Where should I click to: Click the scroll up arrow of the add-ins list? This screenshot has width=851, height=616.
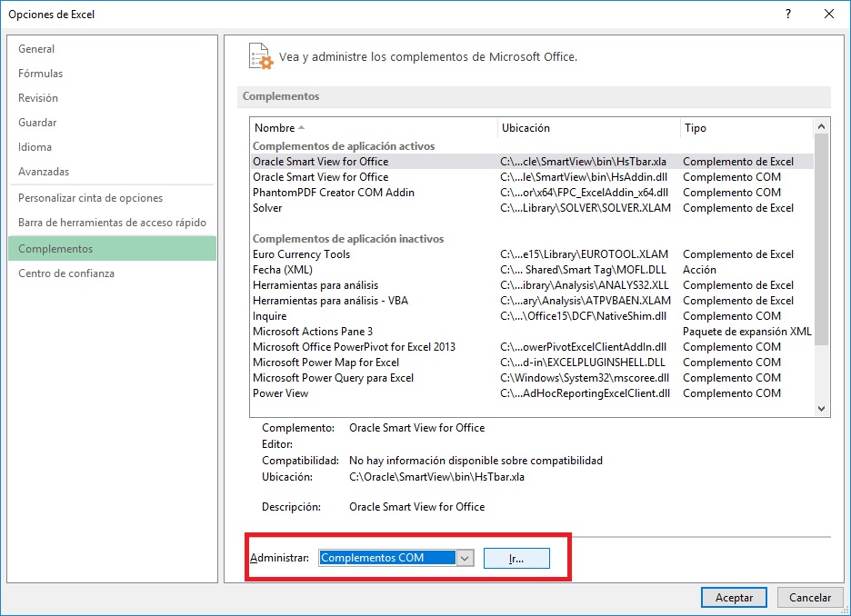(821, 126)
